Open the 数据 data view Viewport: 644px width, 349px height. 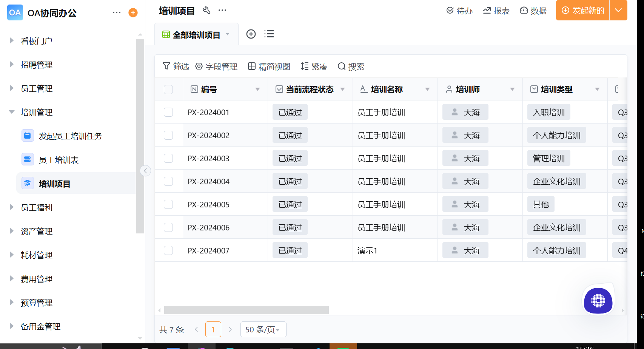(x=533, y=11)
